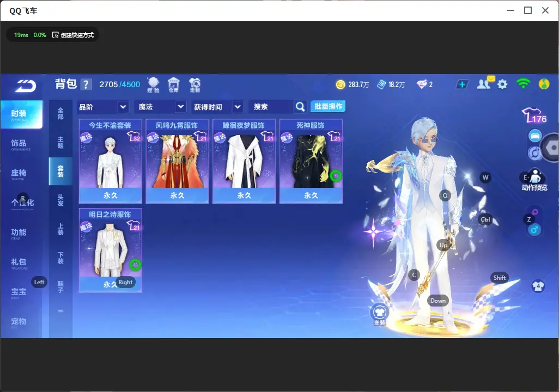
Task: Open the 捏脸 face customization icon
Action: 153,85
